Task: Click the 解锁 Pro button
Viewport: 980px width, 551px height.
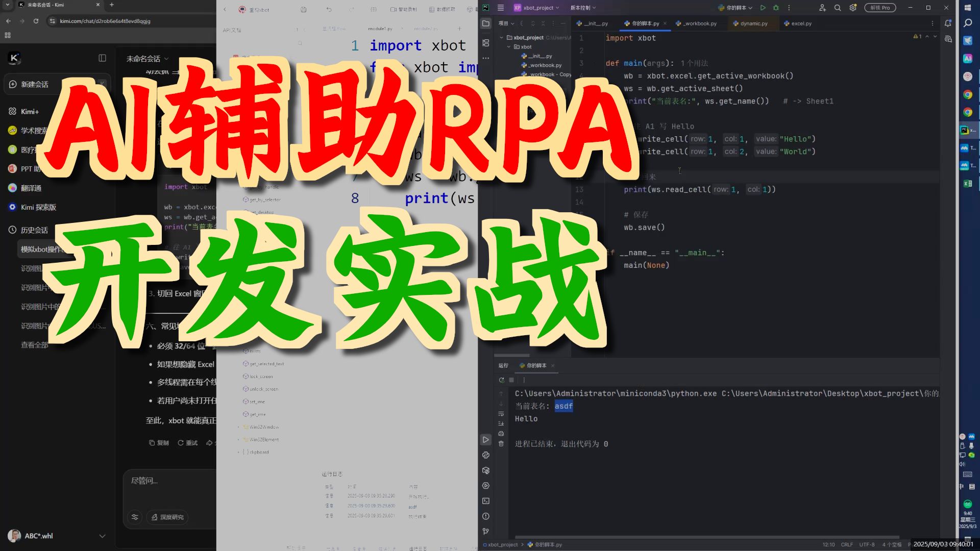Action: [880, 8]
